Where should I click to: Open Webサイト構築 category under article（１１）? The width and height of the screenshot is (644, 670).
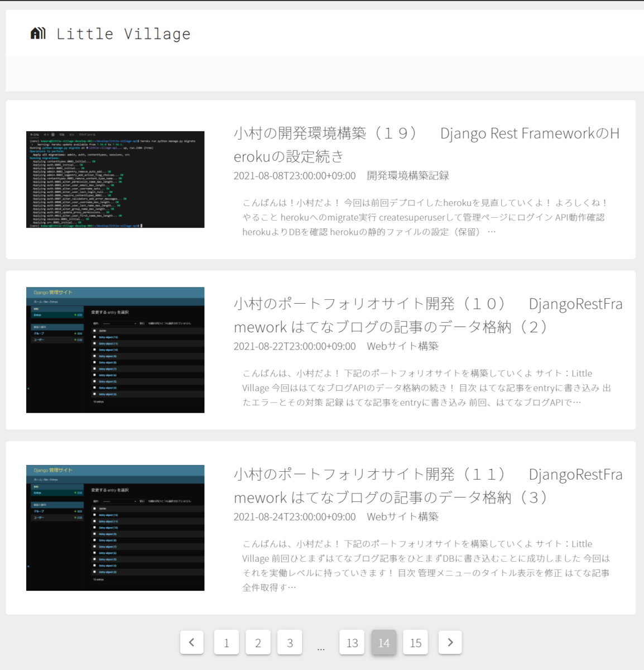click(403, 516)
